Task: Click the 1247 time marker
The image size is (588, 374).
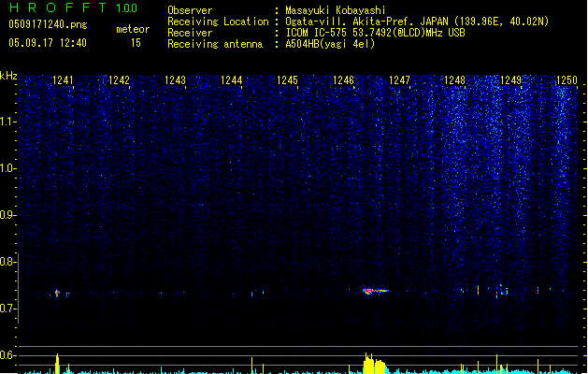Action: click(400, 80)
